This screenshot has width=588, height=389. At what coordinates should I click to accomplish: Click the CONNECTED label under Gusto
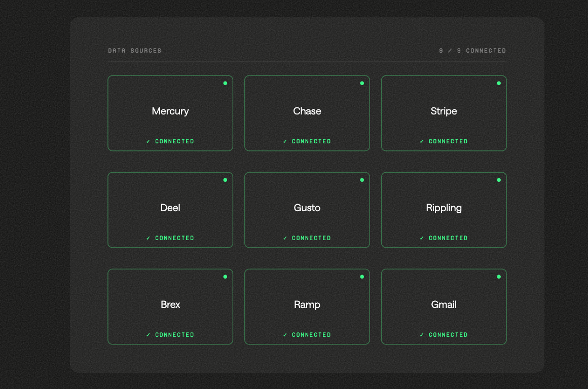pyautogui.click(x=312, y=238)
